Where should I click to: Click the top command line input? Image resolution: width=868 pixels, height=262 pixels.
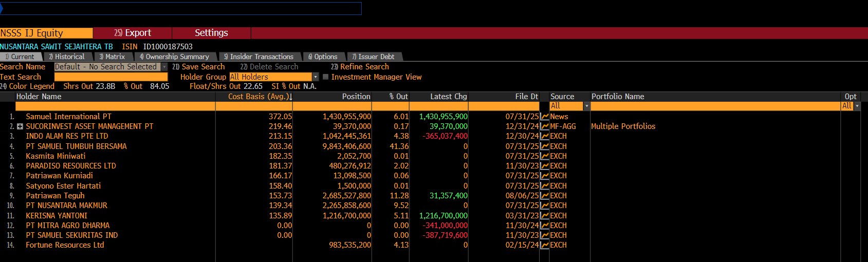(181, 8)
